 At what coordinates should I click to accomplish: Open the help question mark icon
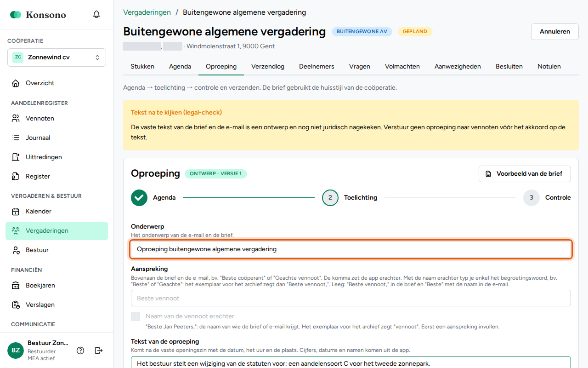[80, 351]
